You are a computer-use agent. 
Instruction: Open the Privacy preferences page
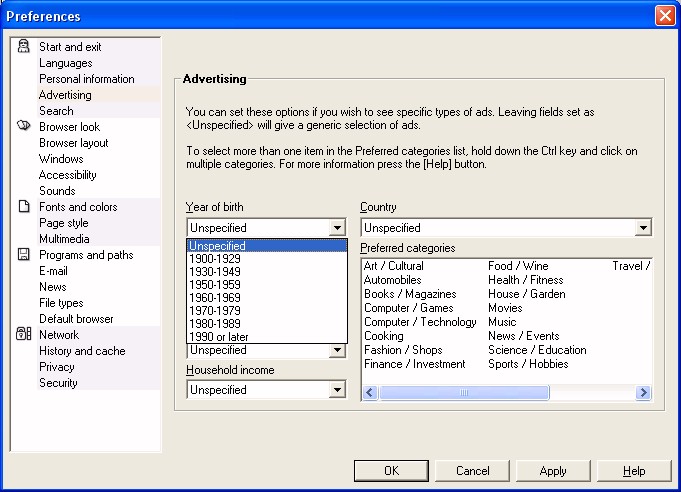[x=56, y=367]
